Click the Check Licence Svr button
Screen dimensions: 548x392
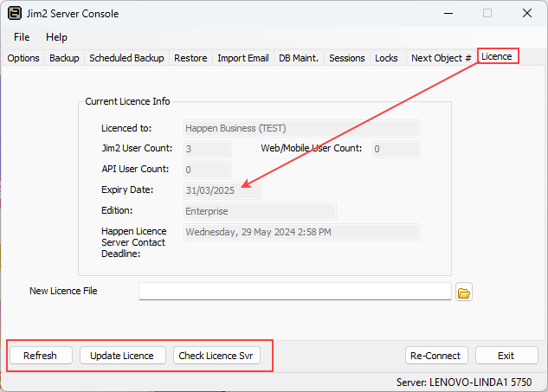pyautogui.click(x=216, y=356)
